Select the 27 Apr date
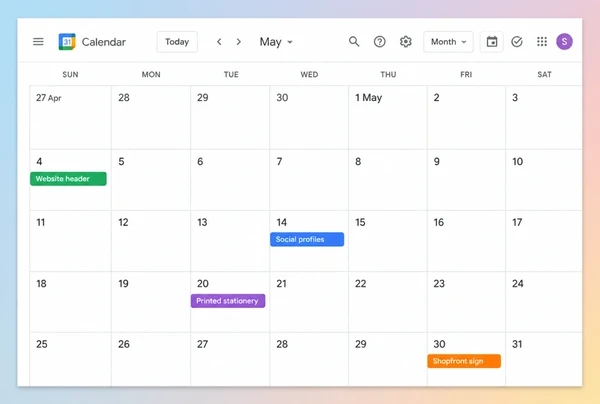600x404 pixels. pyautogui.click(x=49, y=98)
